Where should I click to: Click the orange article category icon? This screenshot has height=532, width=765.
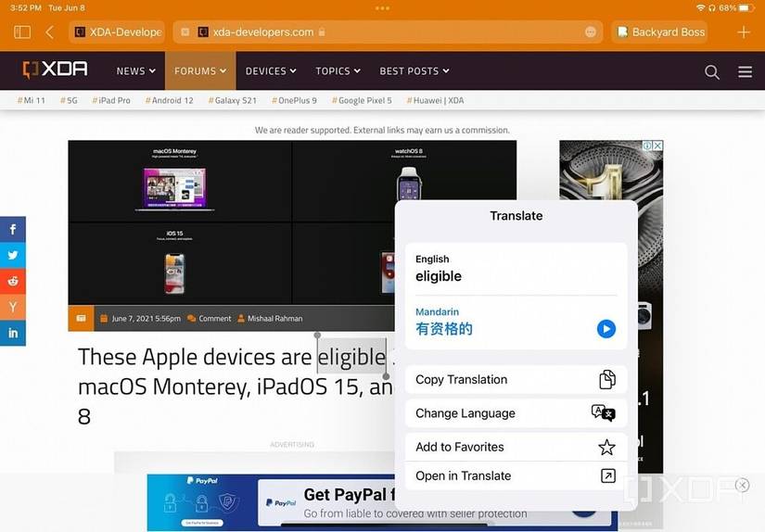tap(81, 318)
